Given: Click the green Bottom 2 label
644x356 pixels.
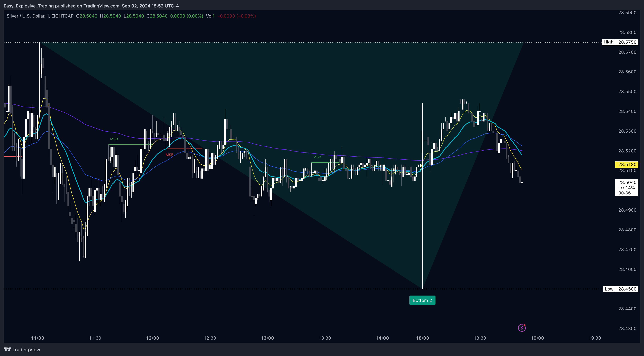Looking at the screenshot, I should click(422, 300).
